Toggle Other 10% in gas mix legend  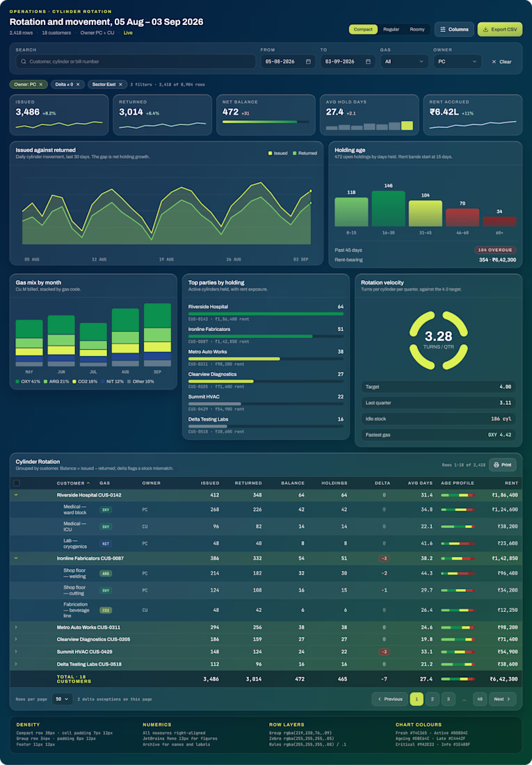pos(140,382)
